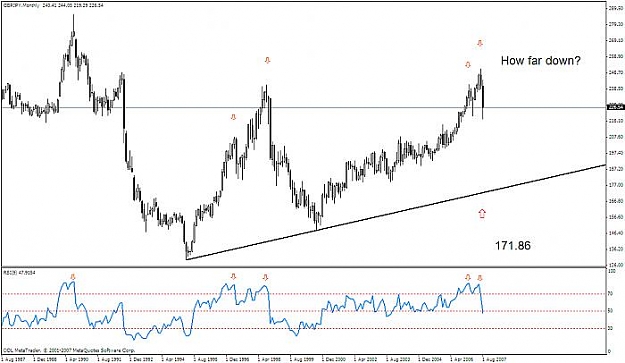
Task: Click the RSI 70 level label
Action: click(610, 294)
